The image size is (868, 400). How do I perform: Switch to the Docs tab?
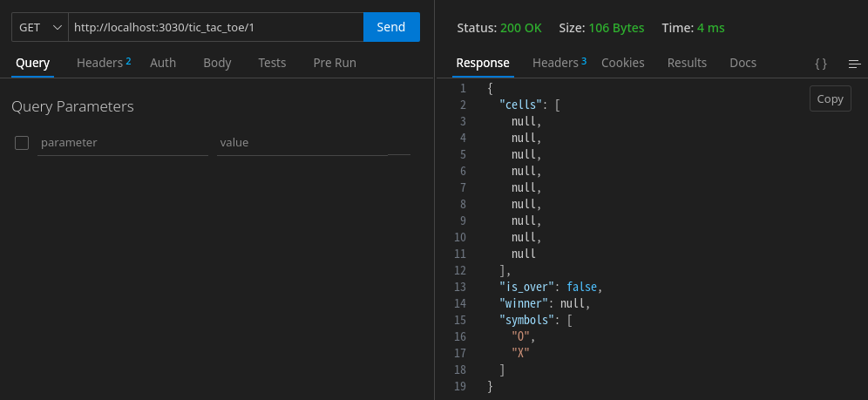[x=743, y=63]
